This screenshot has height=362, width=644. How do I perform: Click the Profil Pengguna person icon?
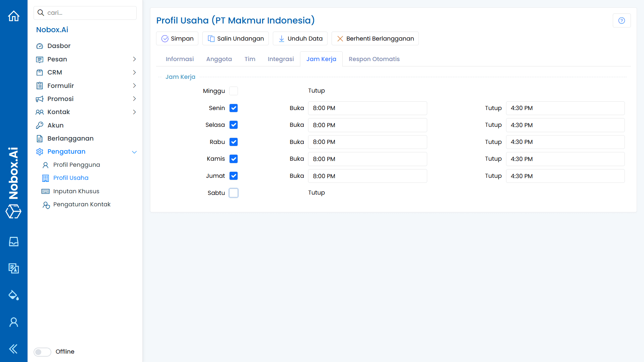46,165
